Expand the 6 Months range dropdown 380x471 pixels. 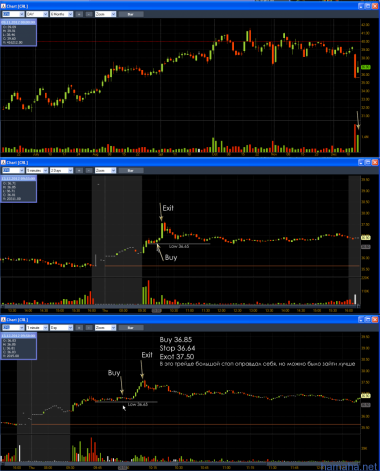[61, 14]
